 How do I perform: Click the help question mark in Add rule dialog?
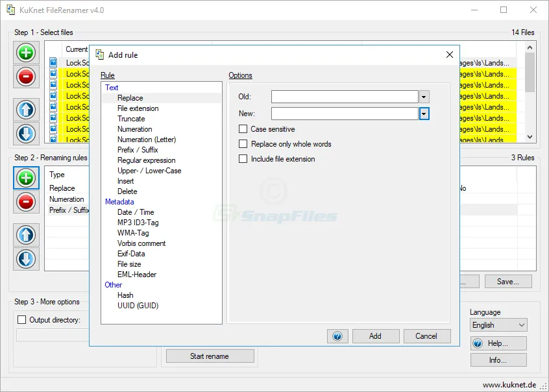point(337,336)
